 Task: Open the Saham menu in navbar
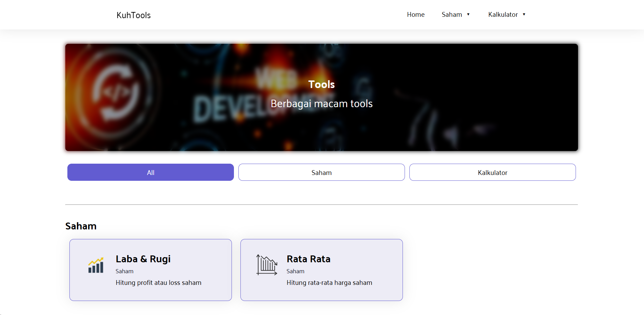[x=452, y=14]
